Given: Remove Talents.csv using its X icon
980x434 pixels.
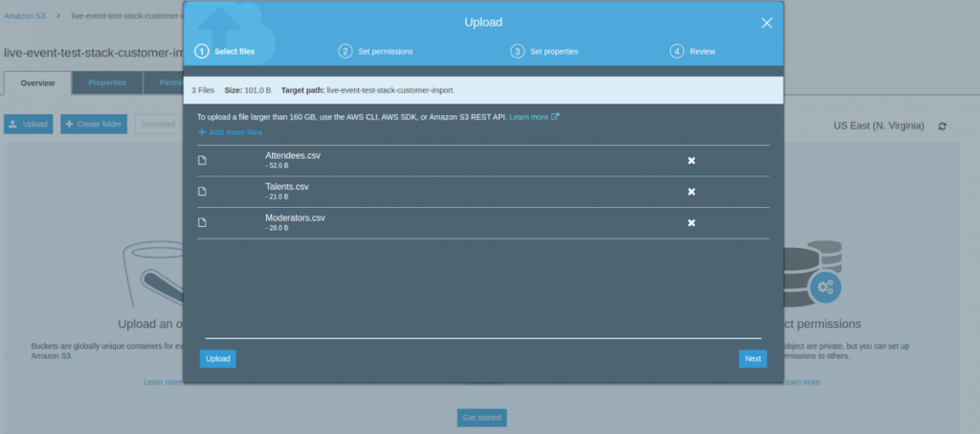Looking at the screenshot, I should (691, 192).
